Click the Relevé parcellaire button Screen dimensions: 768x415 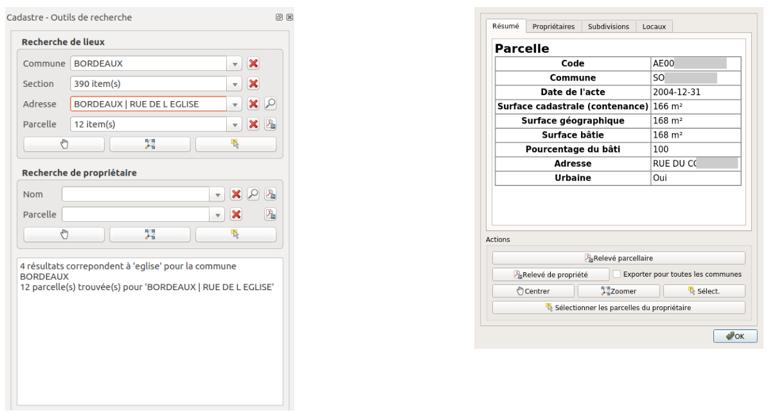point(617,258)
